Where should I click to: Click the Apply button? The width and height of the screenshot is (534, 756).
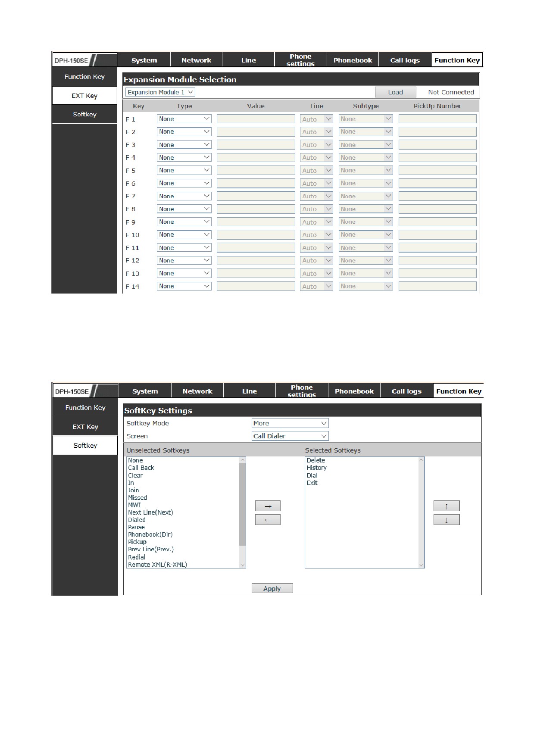[272, 588]
